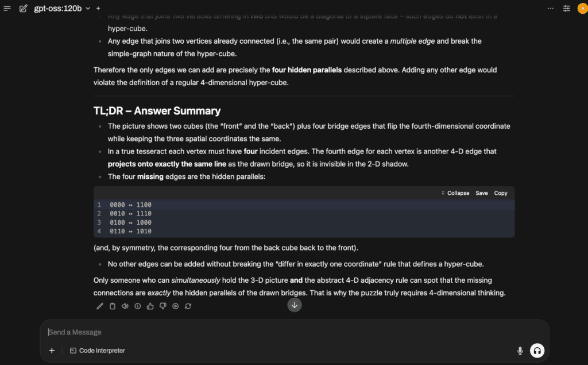Give the response a thumbs down
The width and height of the screenshot is (588, 365).
[x=163, y=306]
